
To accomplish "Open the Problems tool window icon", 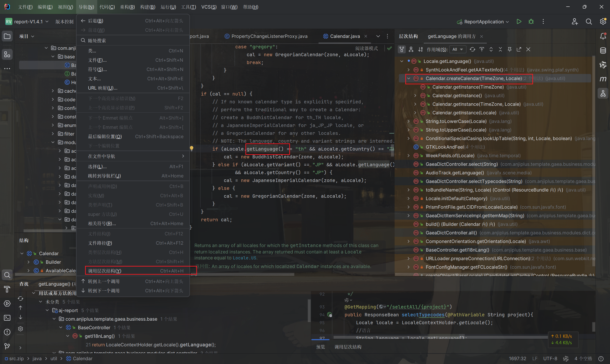I will pyautogui.click(x=7, y=332).
